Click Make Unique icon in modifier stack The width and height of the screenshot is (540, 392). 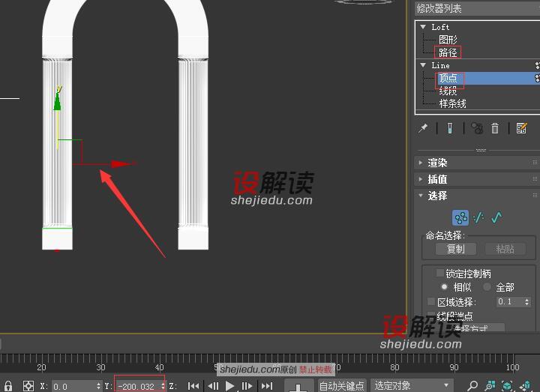[x=477, y=128]
